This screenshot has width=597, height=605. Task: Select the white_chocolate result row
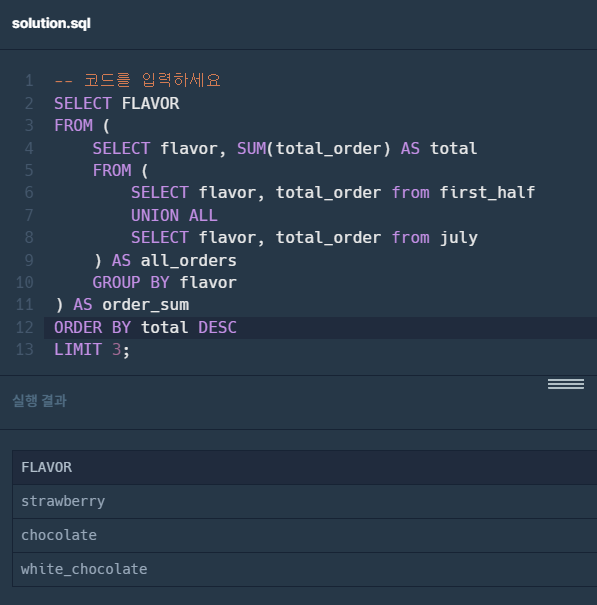(x=305, y=569)
